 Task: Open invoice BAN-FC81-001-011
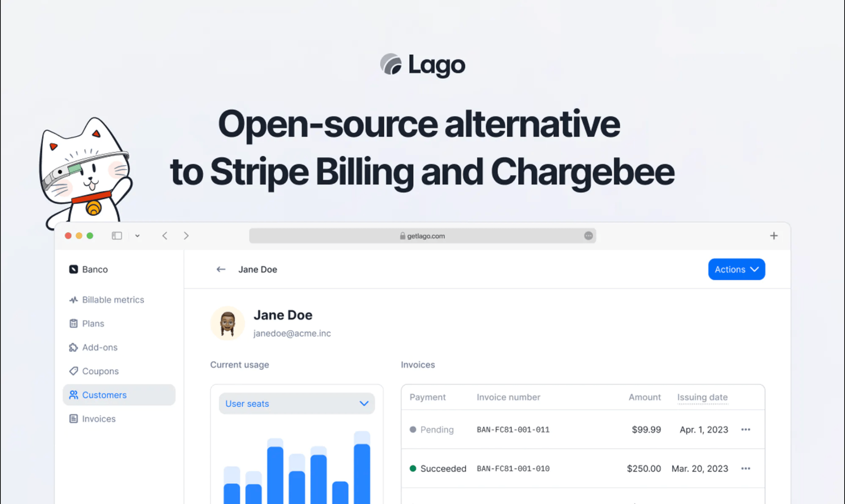(x=513, y=430)
